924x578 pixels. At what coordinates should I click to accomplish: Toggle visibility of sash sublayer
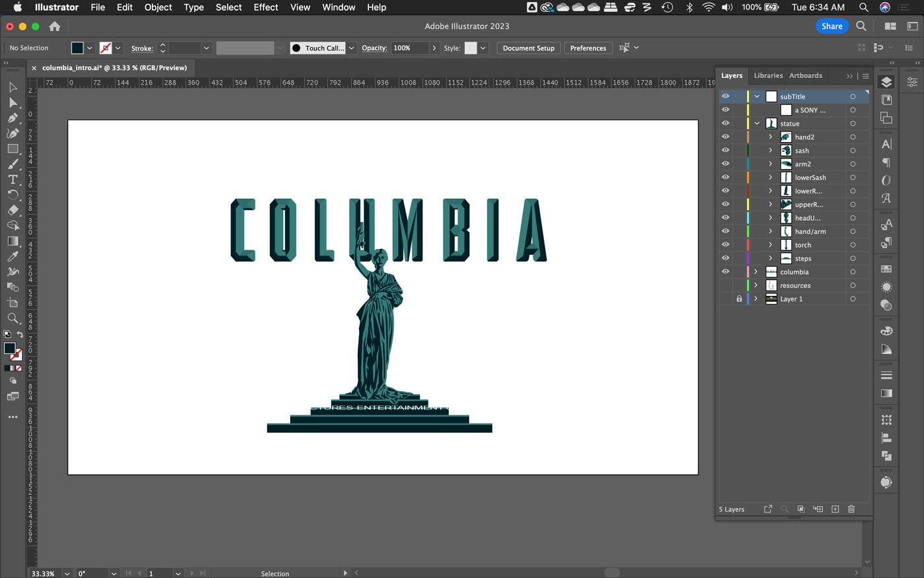point(725,151)
